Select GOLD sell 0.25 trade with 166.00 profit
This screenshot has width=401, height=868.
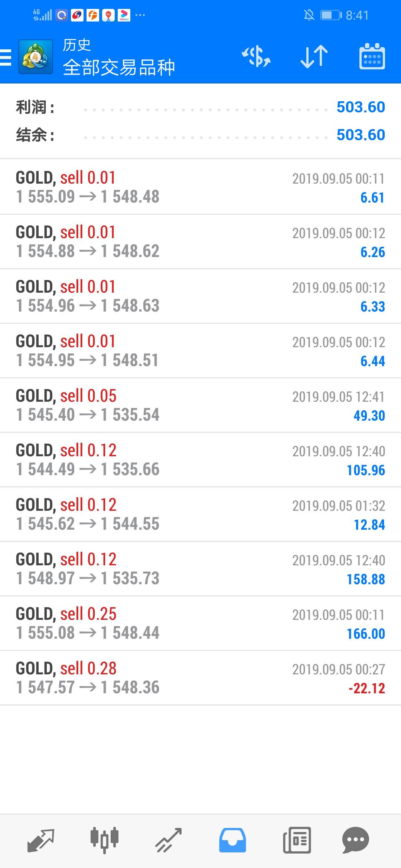200,623
